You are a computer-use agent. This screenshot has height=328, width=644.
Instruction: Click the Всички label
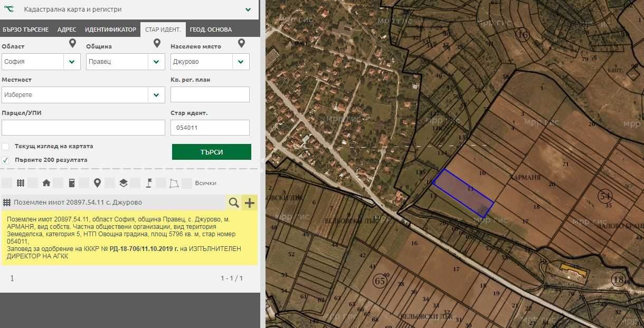(x=206, y=183)
